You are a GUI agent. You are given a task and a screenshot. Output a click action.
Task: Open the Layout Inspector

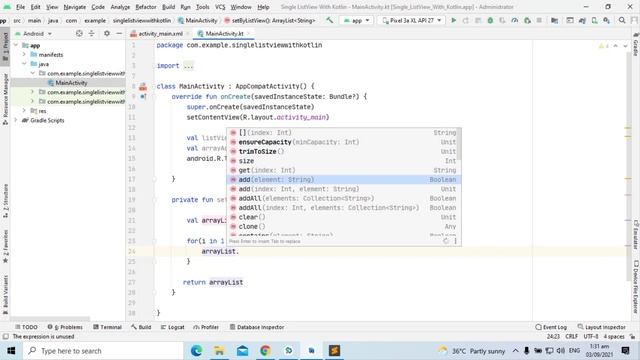point(601,327)
